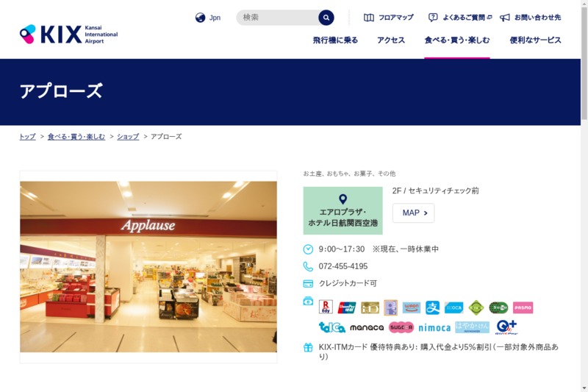Click into the 検索 search field
This screenshot has width=588, height=392.
(x=278, y=18)
